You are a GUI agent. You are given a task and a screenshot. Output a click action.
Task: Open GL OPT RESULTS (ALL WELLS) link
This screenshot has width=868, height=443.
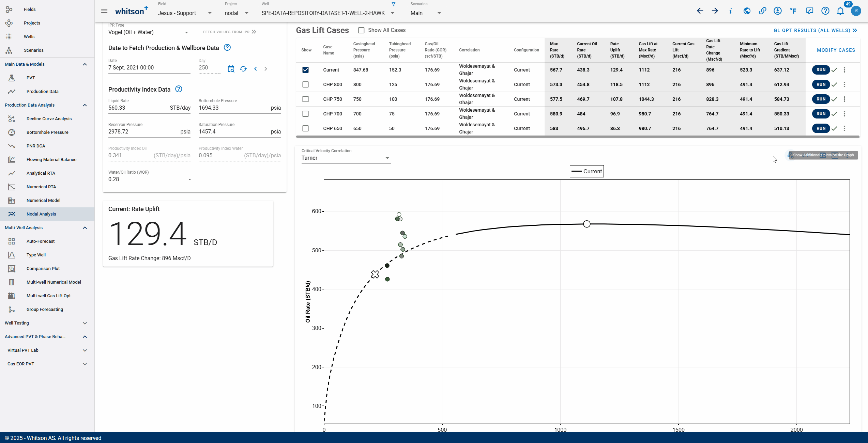[x=815, y=30]
